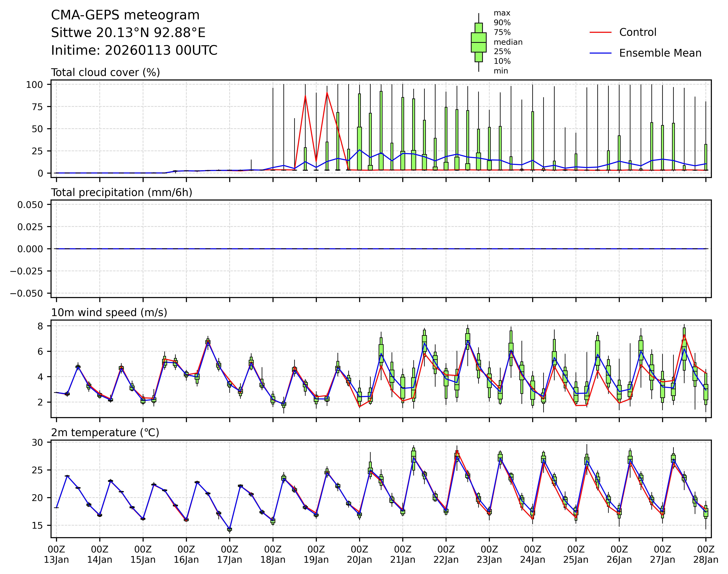Click the 00Z 13Jan x-axis label
Screen dimensions: 728x574
(56, 554)
